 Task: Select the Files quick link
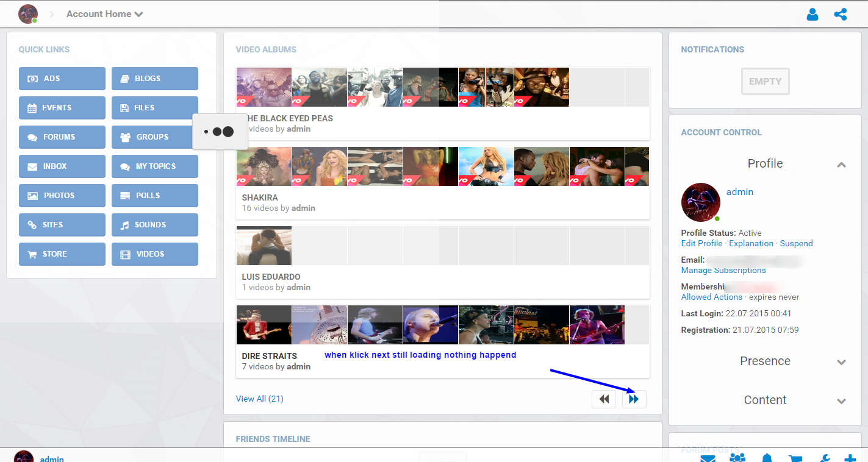tap(155, 108)
